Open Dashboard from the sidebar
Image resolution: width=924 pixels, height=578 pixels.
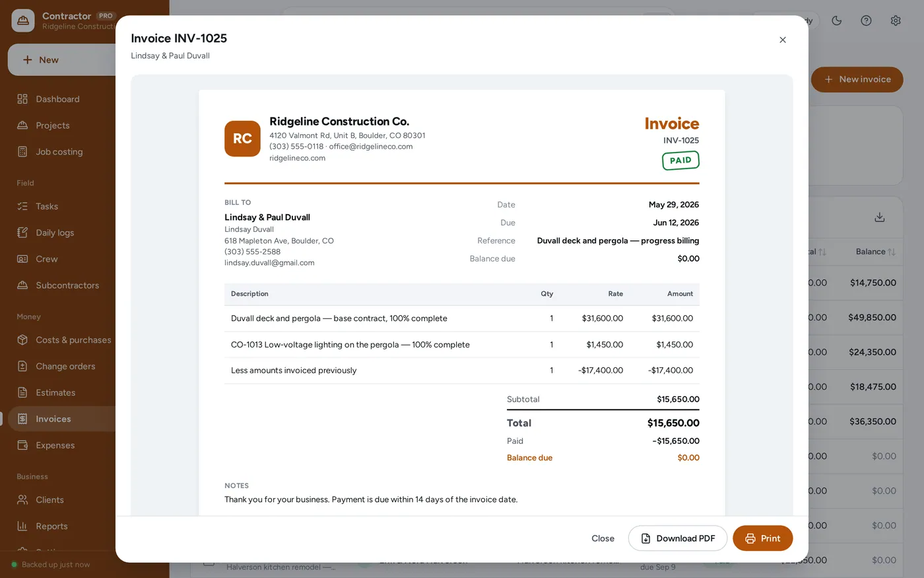click(x=57, y=99)
